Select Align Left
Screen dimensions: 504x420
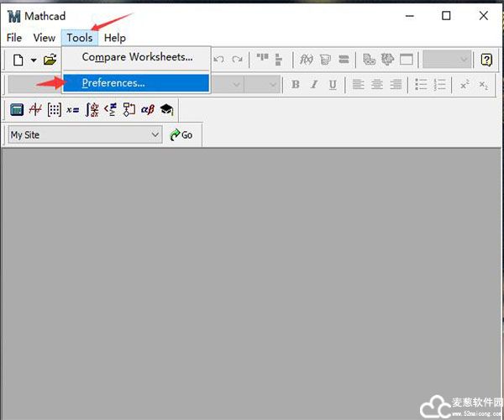358,85
